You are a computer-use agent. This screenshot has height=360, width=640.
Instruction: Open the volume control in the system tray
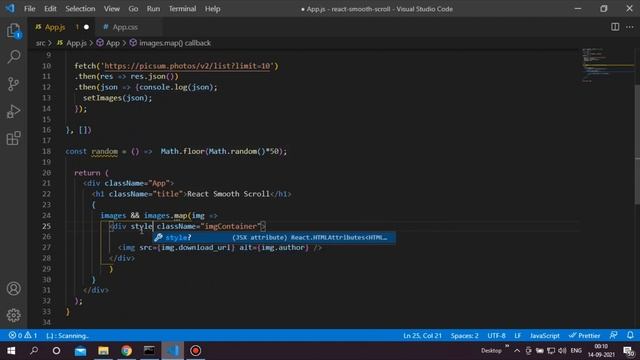562,351
